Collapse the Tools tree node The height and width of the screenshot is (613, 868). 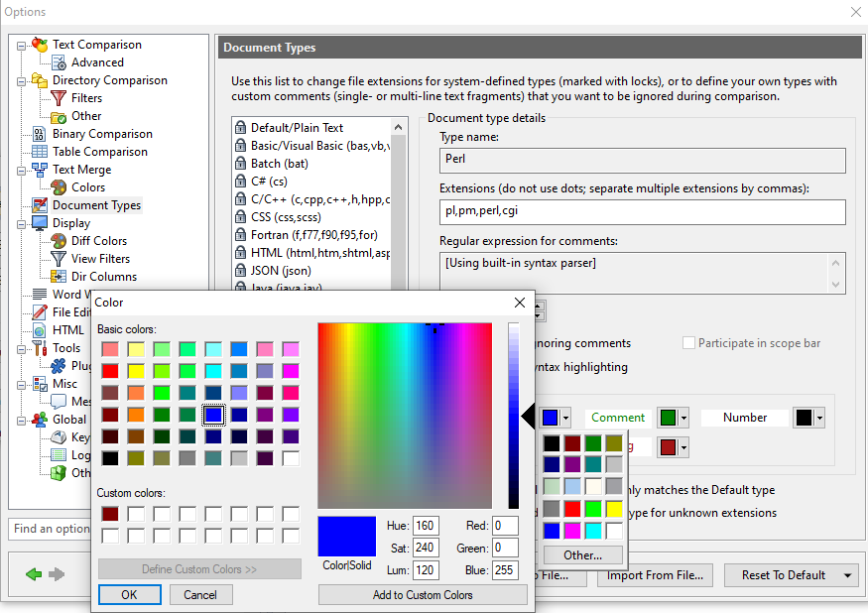pyautogui.click(x=21, y=350)
